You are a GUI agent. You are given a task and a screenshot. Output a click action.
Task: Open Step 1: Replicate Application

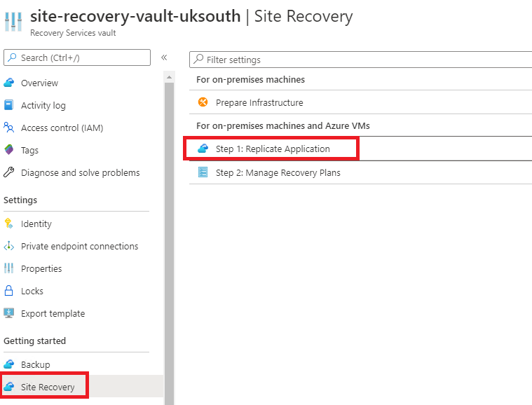(x=271, y=149)
